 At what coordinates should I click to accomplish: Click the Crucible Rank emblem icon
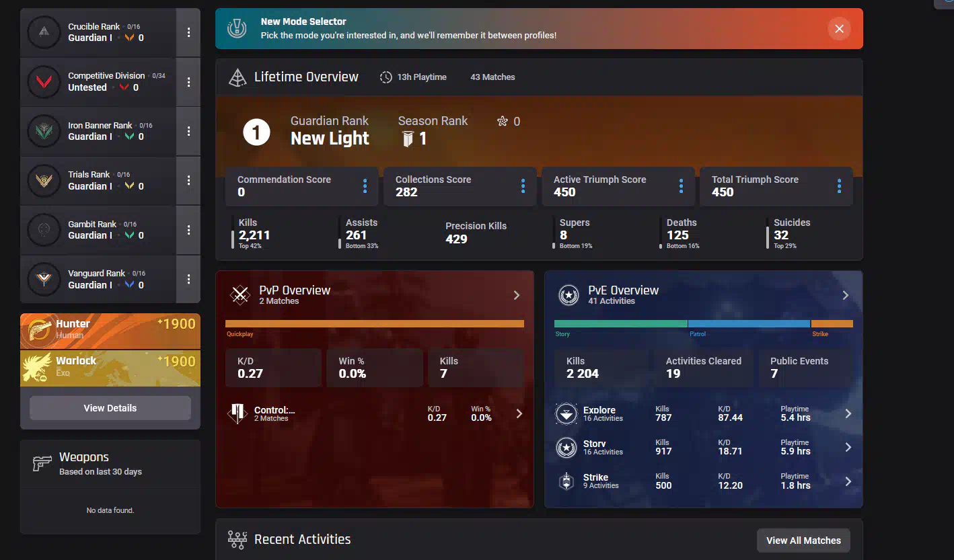(44, 32)
